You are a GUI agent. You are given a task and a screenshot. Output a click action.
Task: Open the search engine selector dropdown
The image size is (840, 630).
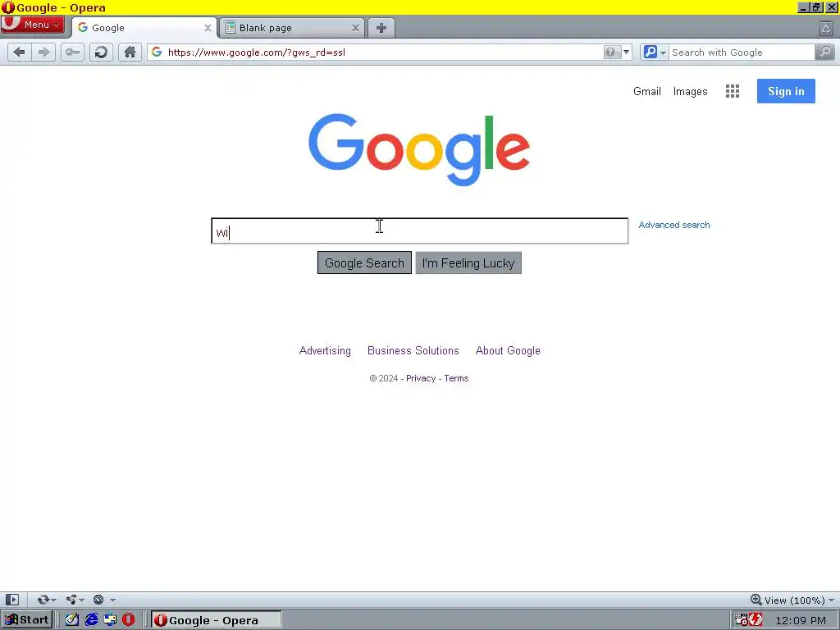(655, 52)
